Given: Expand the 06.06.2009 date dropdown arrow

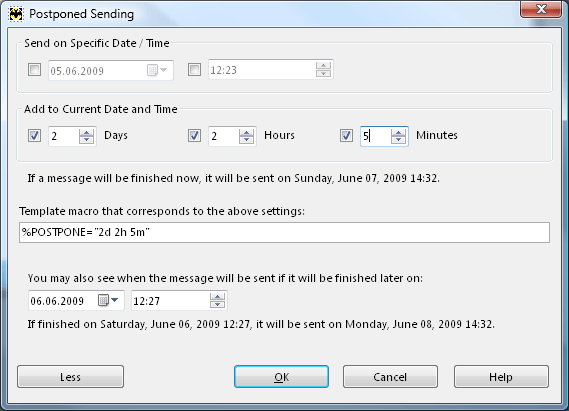Looking at the screenshot, I should [x=115, y=300].
